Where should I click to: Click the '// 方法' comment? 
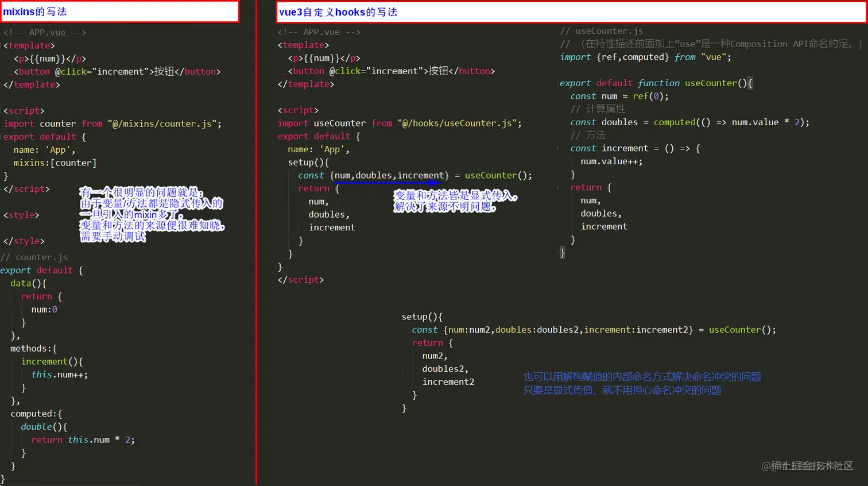click(x=588, y=135)
